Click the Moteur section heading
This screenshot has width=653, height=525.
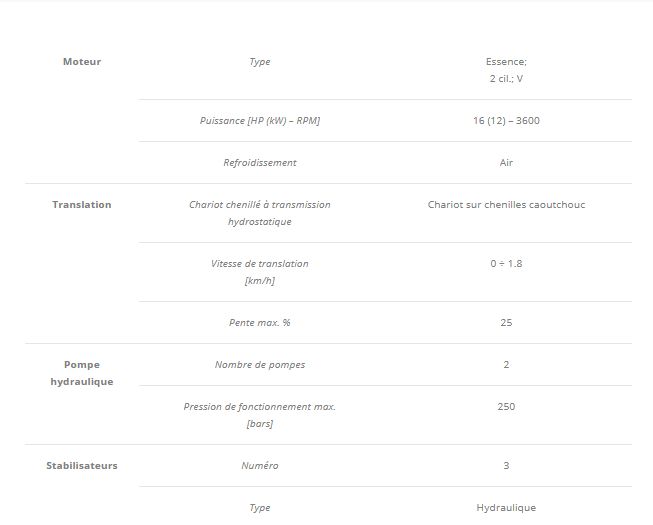[82, 62]
